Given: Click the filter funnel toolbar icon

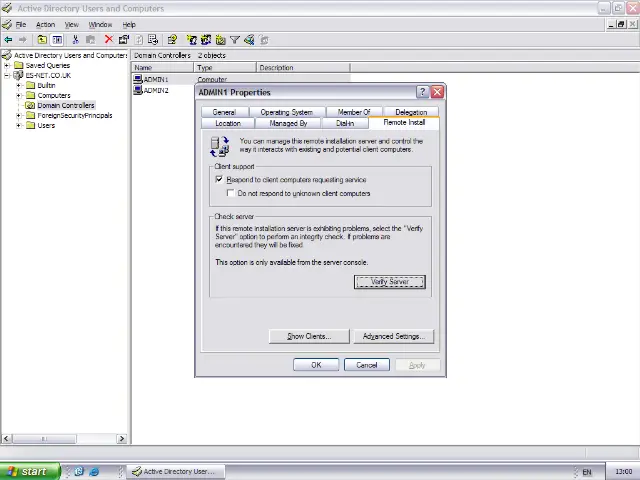Looking at the screenshot, I should click(235, 40).
